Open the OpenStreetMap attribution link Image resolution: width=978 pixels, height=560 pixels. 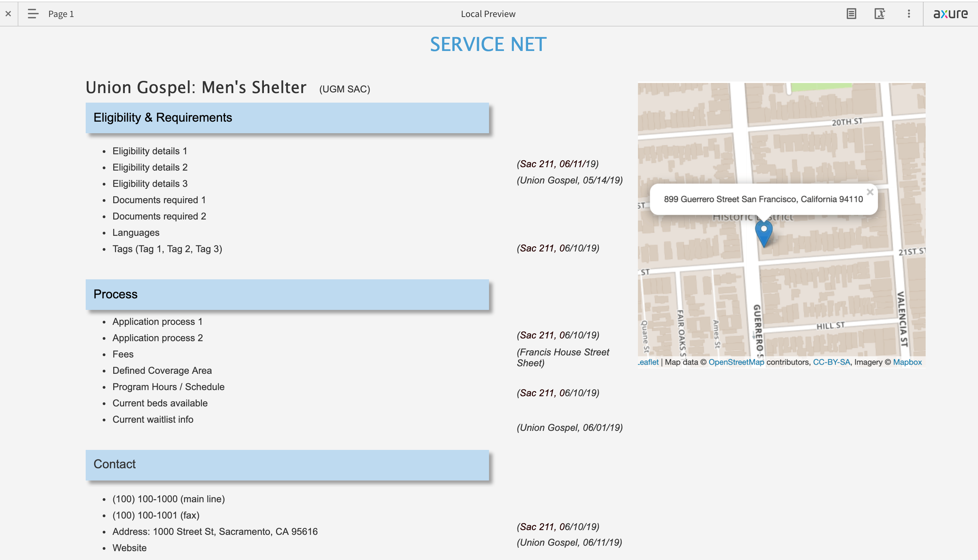(x=736, y=362)
